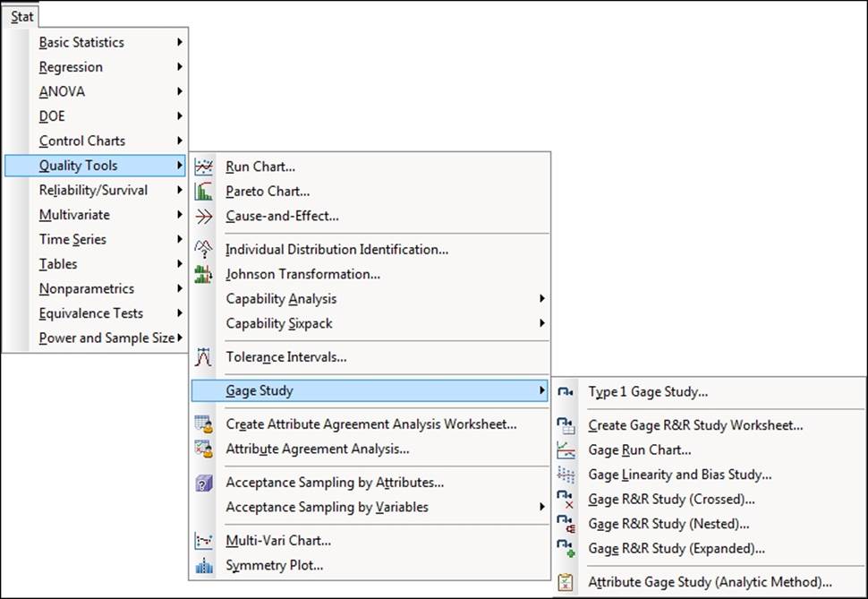The width and height of the screenshot is (868, 599).
Task: Expand Acceptance Sampling by Variables submenu arrow
Action: click(x=541, y=507)
